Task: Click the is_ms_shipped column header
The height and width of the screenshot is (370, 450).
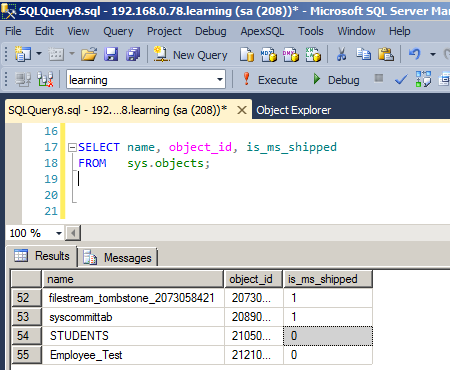Action: (x=328, y=279)
